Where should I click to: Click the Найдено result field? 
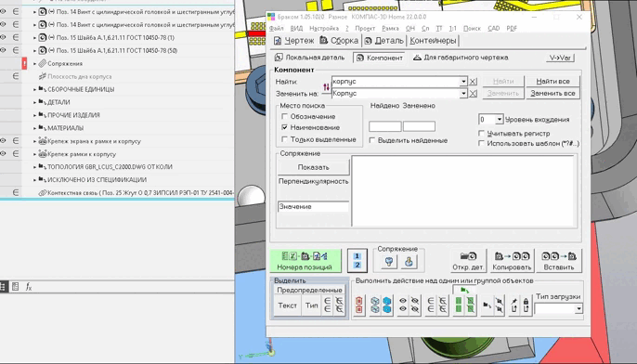coord(384,126)
